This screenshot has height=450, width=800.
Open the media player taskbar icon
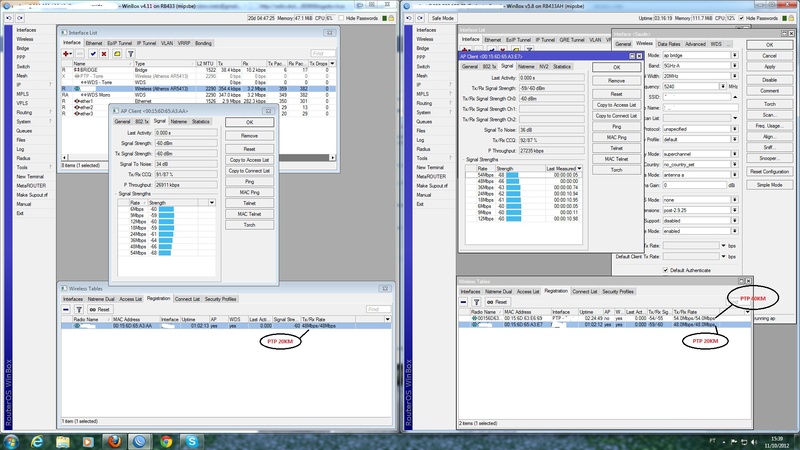click(88, 441)
